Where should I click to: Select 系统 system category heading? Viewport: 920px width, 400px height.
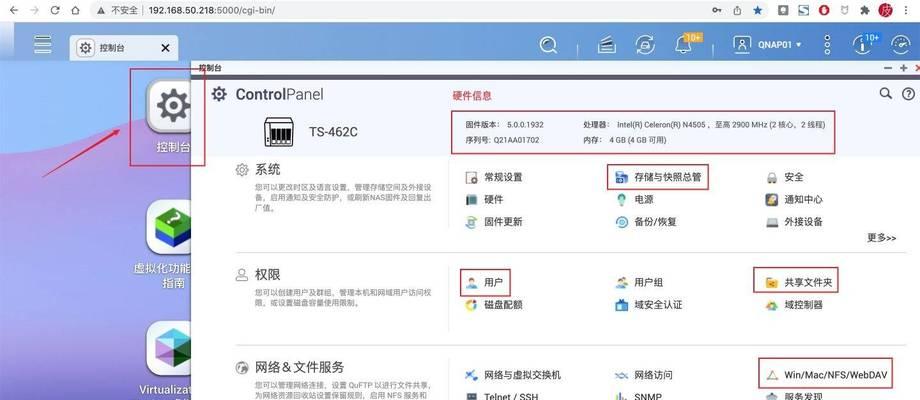coord(267,170)
